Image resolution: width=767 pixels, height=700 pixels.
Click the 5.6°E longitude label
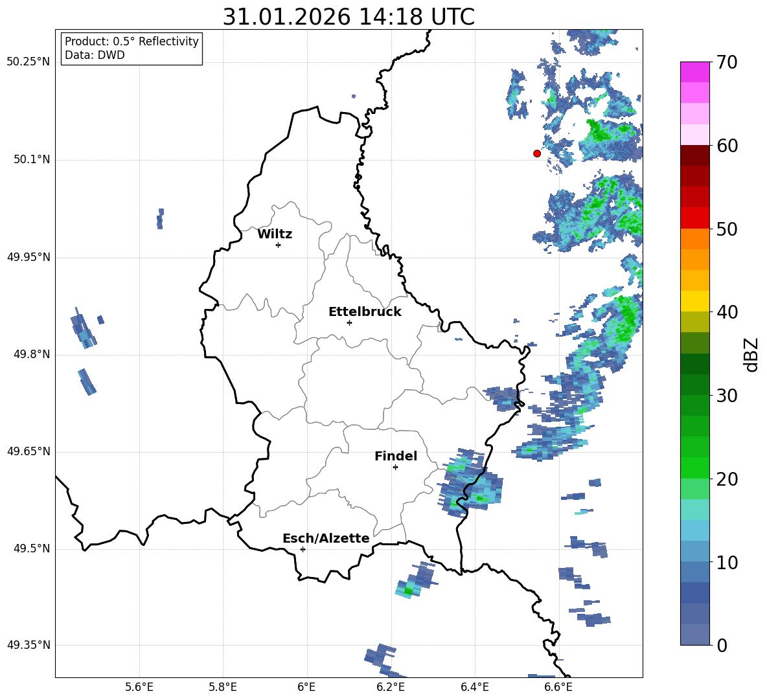(139, 688)
